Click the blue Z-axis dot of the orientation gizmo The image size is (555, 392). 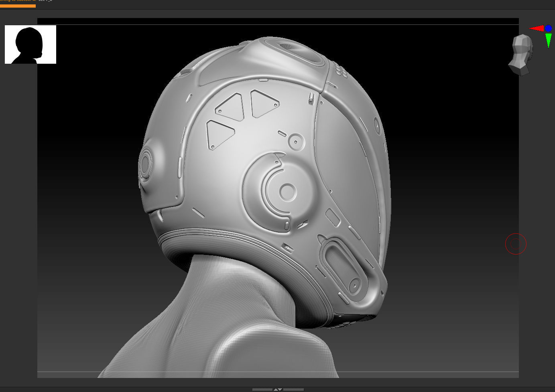[x=547, y=28]
